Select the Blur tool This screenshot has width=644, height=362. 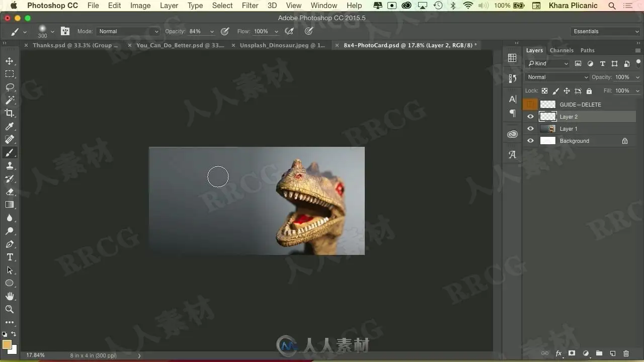coord(10,218)
